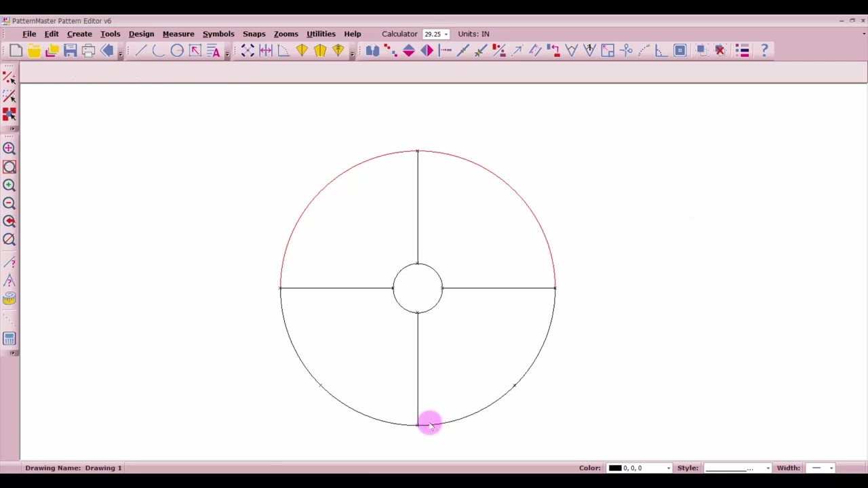
Task: Click the Units: IN label
Action: click(x=473, y=34)
